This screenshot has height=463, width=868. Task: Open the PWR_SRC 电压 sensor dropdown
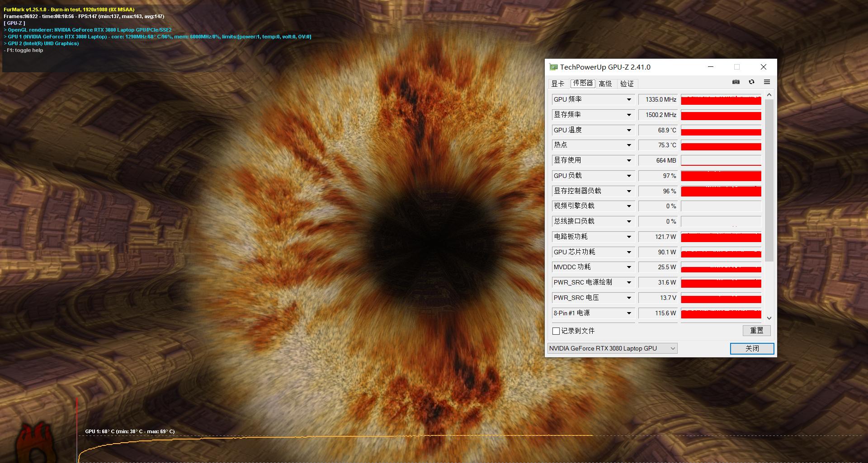pyautogui.click(x=629, y=298)
